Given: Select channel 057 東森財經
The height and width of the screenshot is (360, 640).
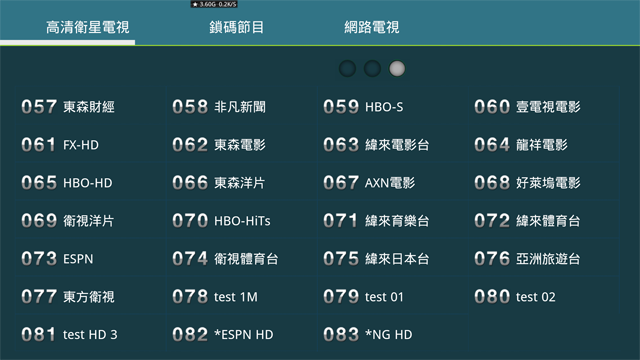Looking at the screenshot, I should (x=91, y=107).
